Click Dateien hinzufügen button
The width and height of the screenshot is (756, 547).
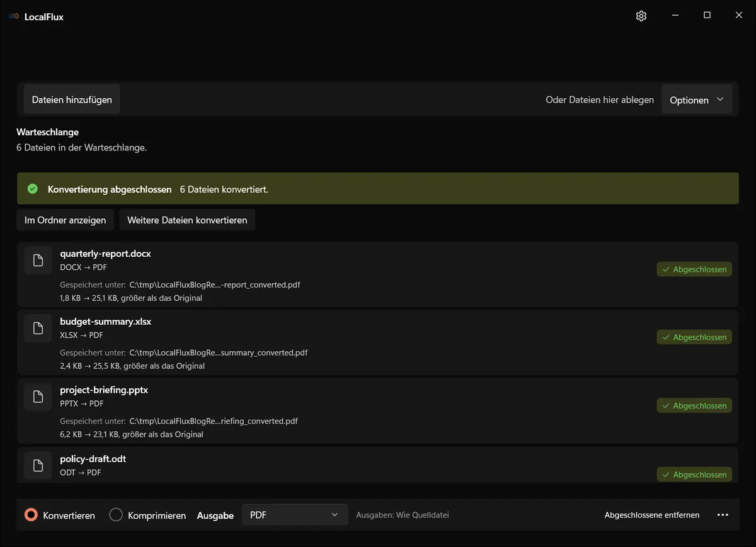72,99
